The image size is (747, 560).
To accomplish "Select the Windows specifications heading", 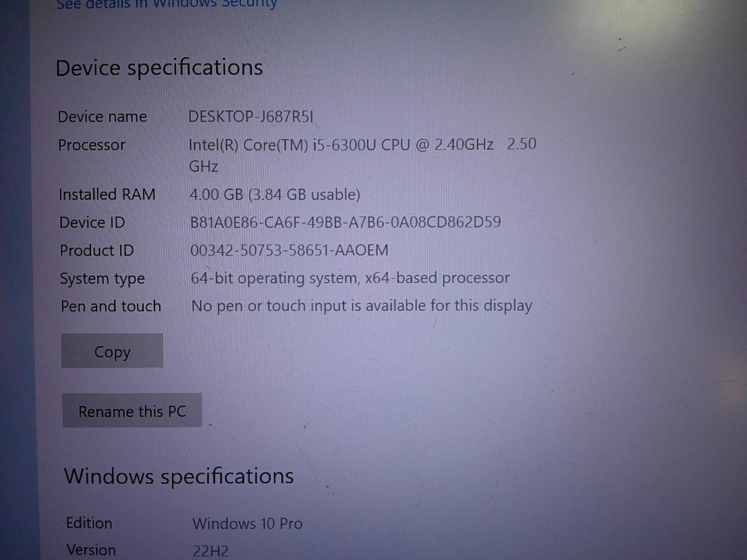I will (179, 476).
